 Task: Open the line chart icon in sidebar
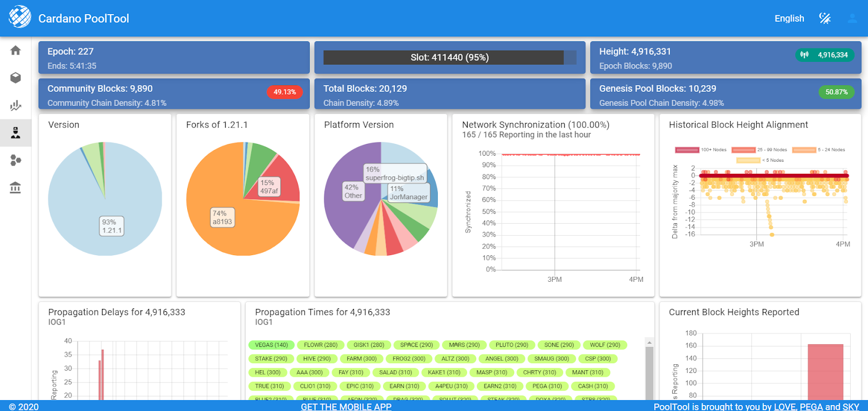click(x=15, y=105)
